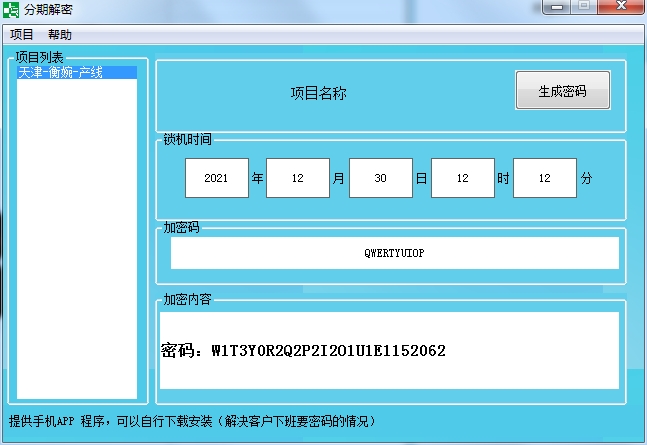The width and height of the screenshot is (647, 445).
Task: Click the year field showing 2021
Action: click(x=217, y=178)
